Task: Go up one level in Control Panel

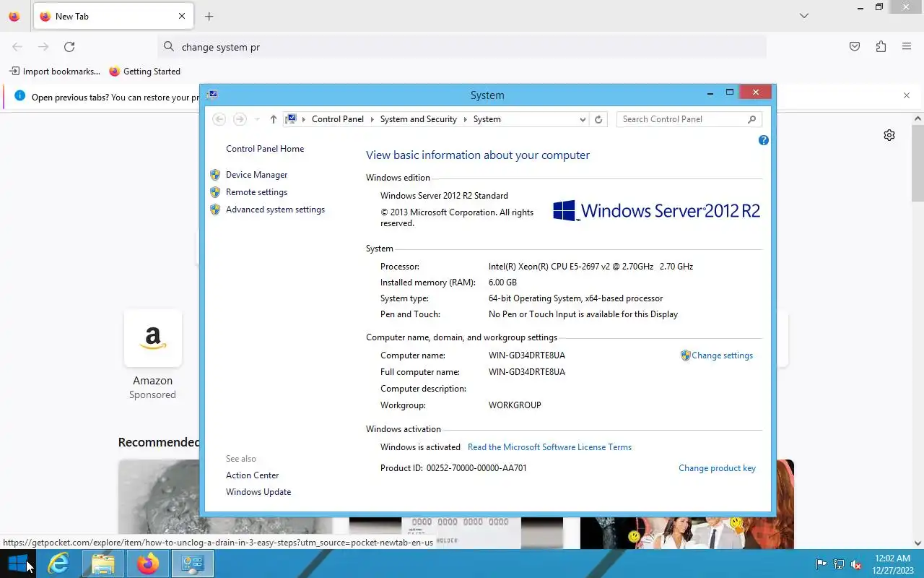Action: coord(273,119)
